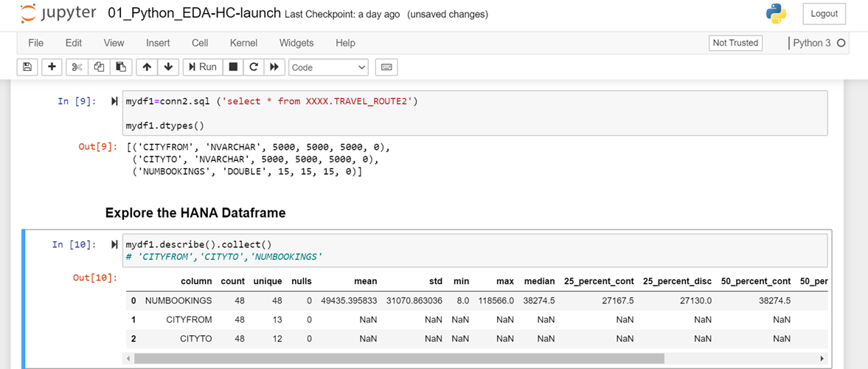The width and height of the screenshot is (868, 369).
Task: Click the Out[9] output prompt
Action: tap(99, 148)
